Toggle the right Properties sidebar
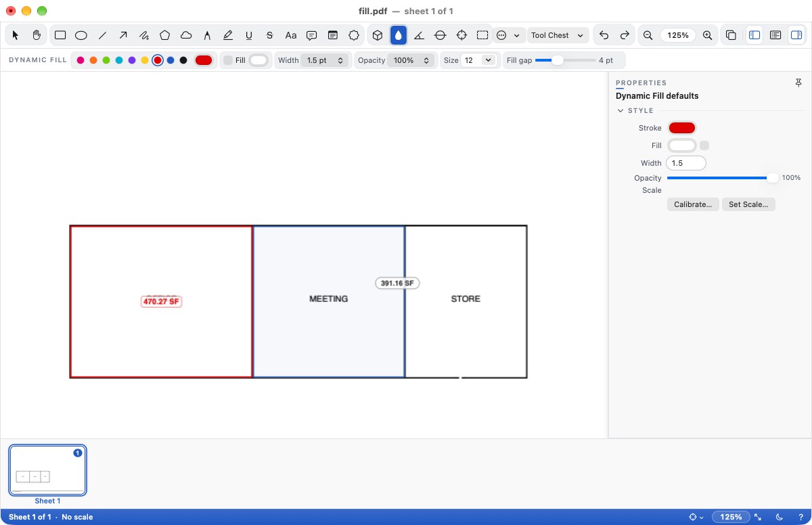Viewport: 812px width, 525px height. point(796,35)
